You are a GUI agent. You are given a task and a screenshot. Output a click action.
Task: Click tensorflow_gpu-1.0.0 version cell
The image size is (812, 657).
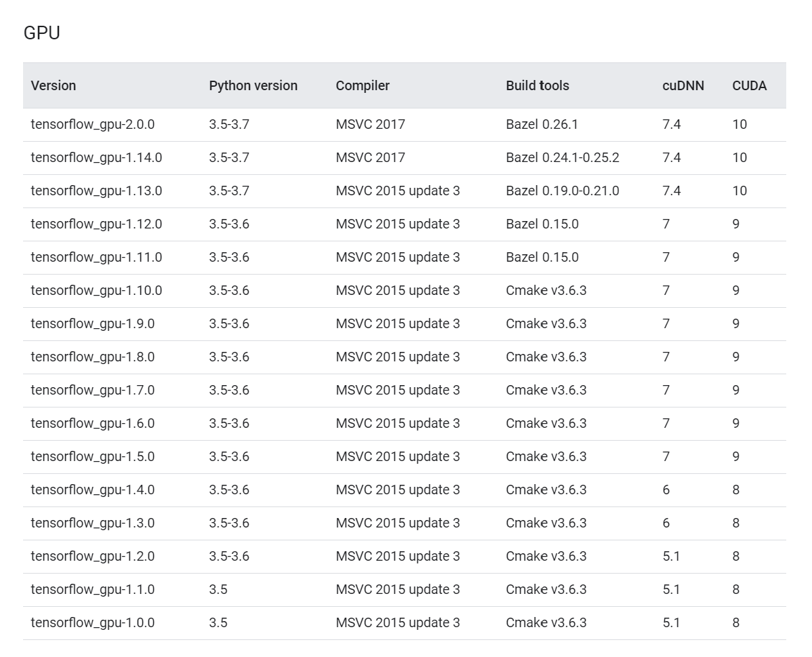pos(93,622)
